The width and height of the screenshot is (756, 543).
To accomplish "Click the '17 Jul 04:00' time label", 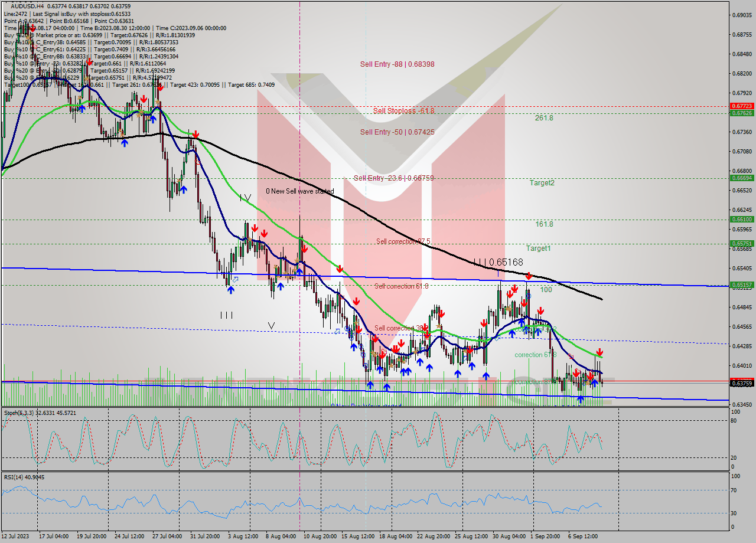I will point(53,537).
